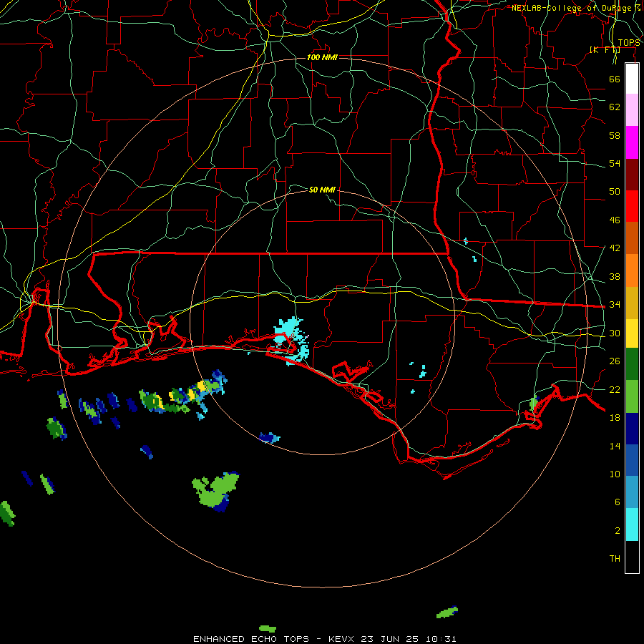The width and height of the screenshot is (644, 644).
Task: Select the bright red legend swatch
Action: [x=632, y=206]
